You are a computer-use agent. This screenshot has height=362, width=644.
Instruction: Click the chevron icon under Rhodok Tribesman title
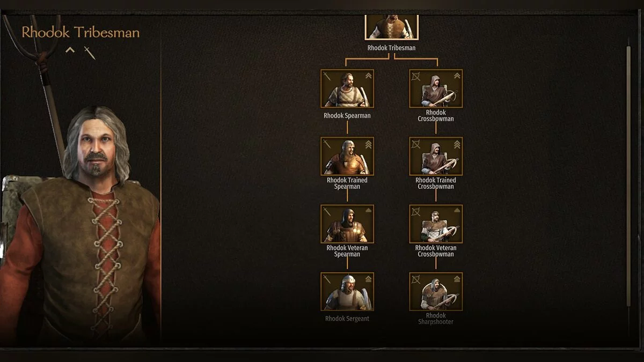coord(70,51)
